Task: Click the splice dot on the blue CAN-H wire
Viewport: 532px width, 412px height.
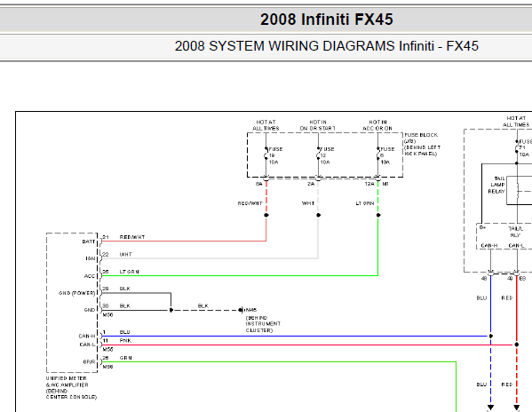Action: [490, 336]
